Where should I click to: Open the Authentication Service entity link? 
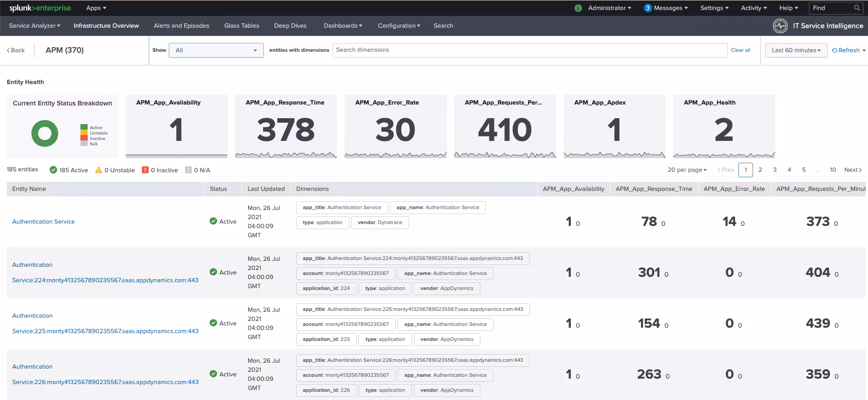coord(44,222)
